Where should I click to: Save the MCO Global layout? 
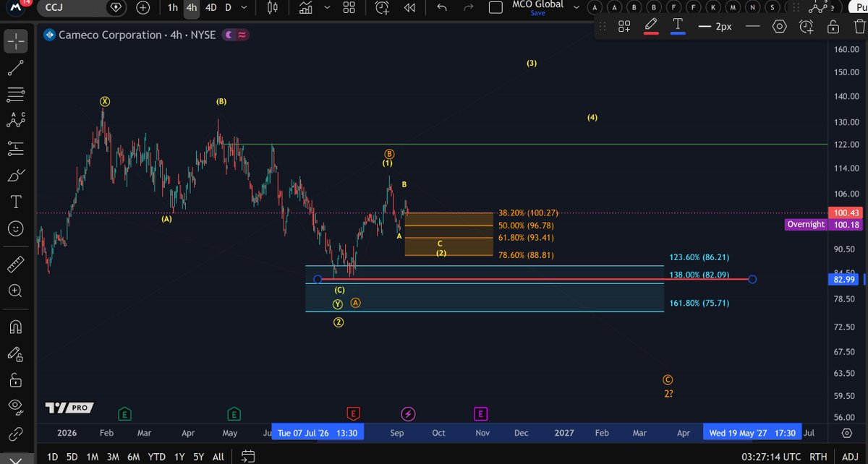(x=537, y=12)
